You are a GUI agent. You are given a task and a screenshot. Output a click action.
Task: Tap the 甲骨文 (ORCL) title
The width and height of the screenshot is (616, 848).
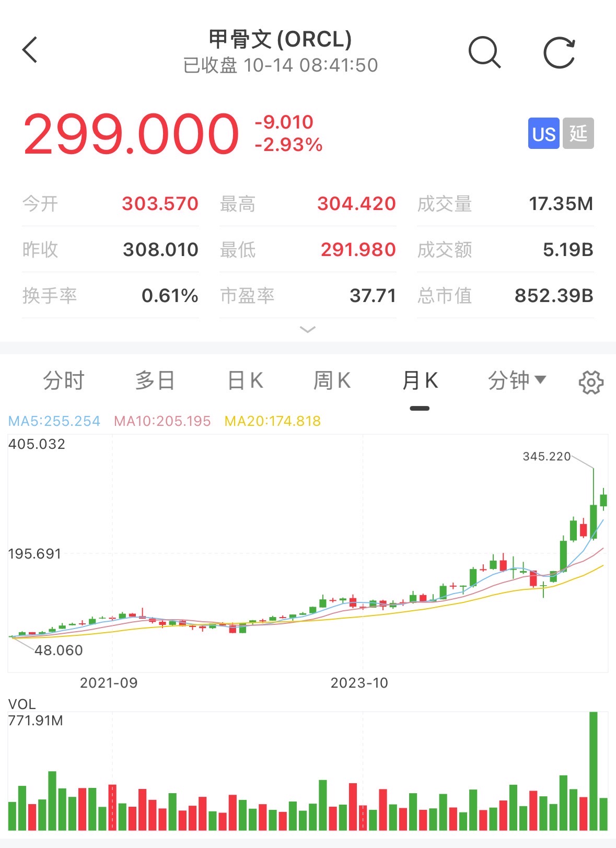pyautogui.click(x=281, y=39)
